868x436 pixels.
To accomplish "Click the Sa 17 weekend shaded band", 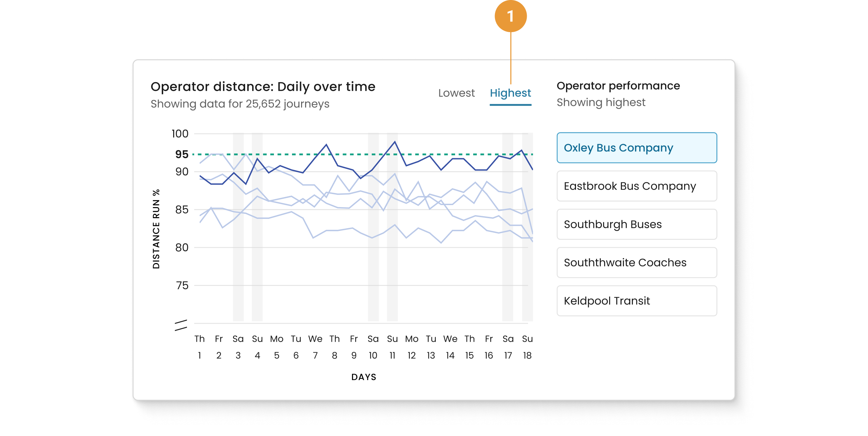I will [x=507, y=270].
